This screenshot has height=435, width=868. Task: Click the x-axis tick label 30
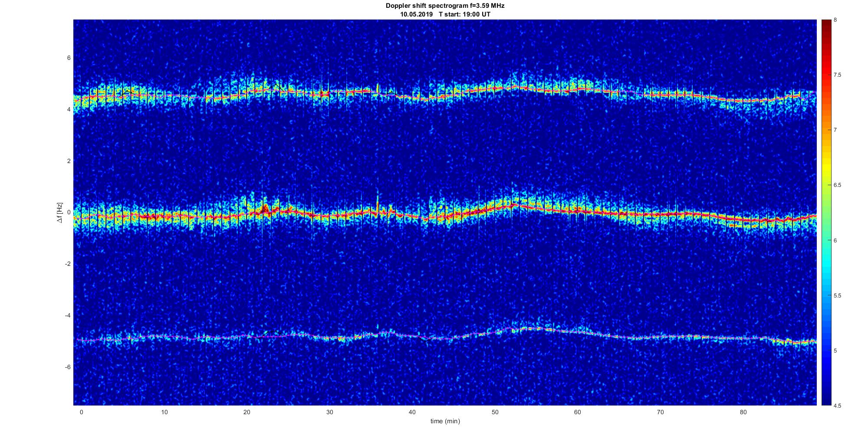[329, 412]
